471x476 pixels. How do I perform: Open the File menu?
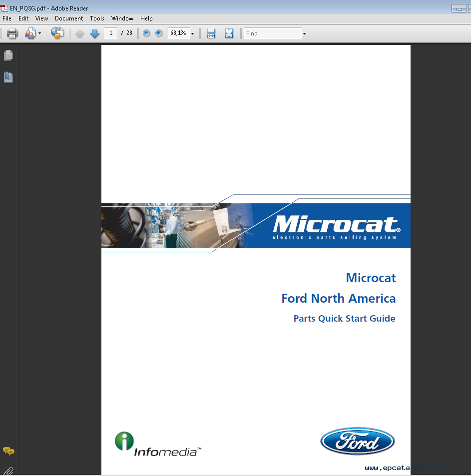7,18
